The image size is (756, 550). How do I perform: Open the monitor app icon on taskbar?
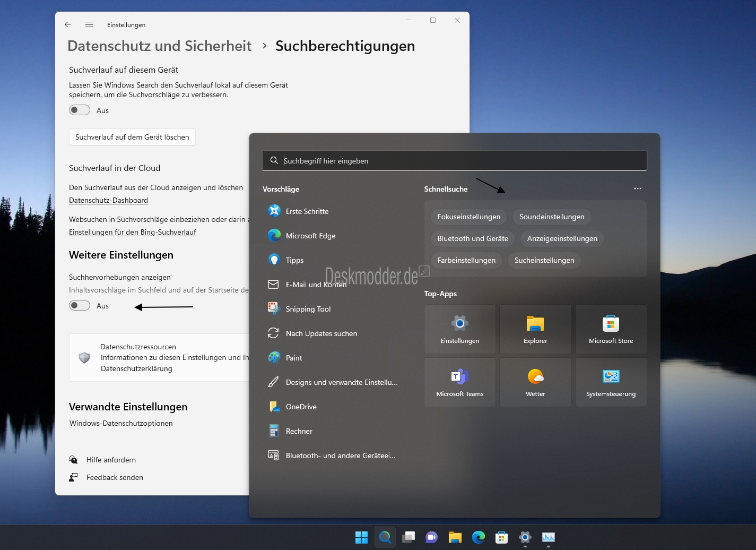click(x=549, y=537)
